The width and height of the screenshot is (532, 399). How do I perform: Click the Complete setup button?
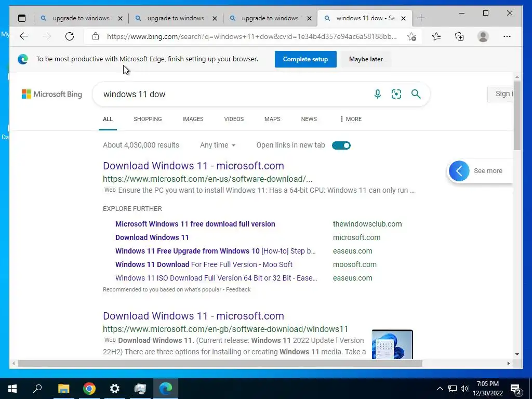click(x=305, y=59)
